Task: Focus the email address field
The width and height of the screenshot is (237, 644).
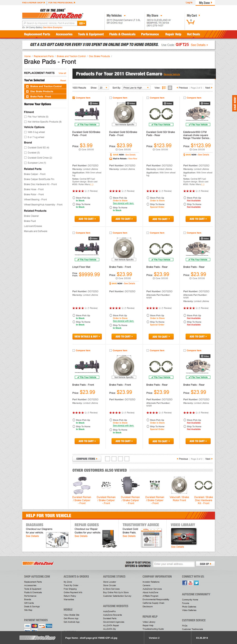Action: pyautogui.click(x=174, y=564)
